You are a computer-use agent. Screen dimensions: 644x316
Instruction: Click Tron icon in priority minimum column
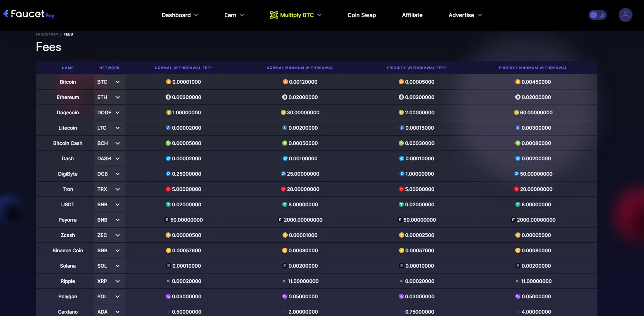pyautogui.click(x=516, y=189)
